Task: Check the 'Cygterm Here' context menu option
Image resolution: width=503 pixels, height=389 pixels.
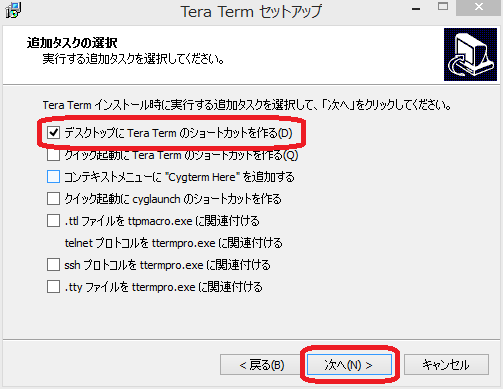Action: (53, 177)
